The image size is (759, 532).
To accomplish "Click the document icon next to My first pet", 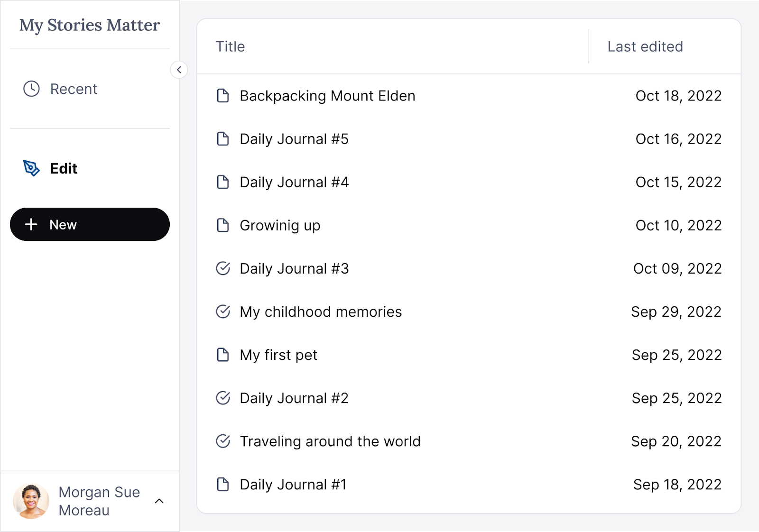I will click(223, 355).
